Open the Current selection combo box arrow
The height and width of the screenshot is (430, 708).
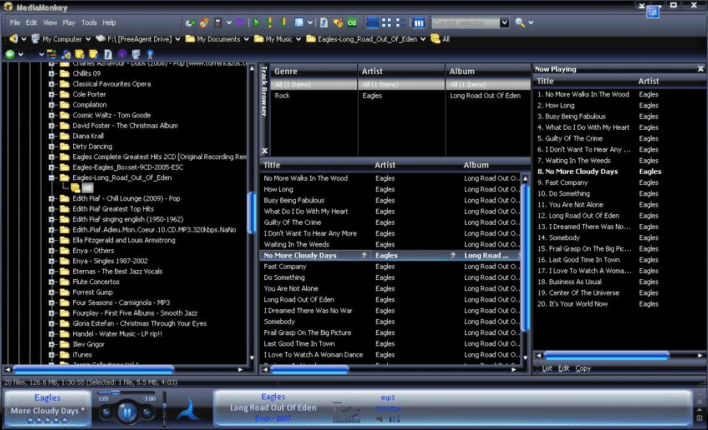click(x=504, y=23)
